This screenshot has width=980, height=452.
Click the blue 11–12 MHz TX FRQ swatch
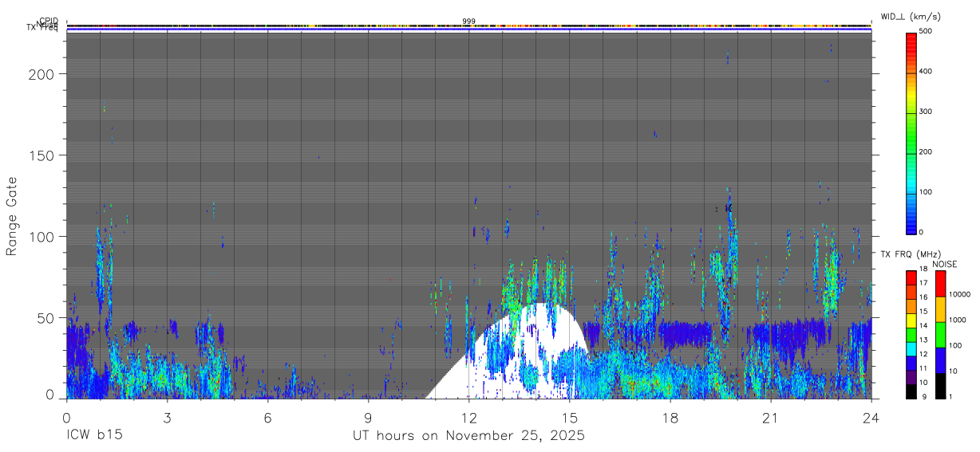click(x=911, y=363)
